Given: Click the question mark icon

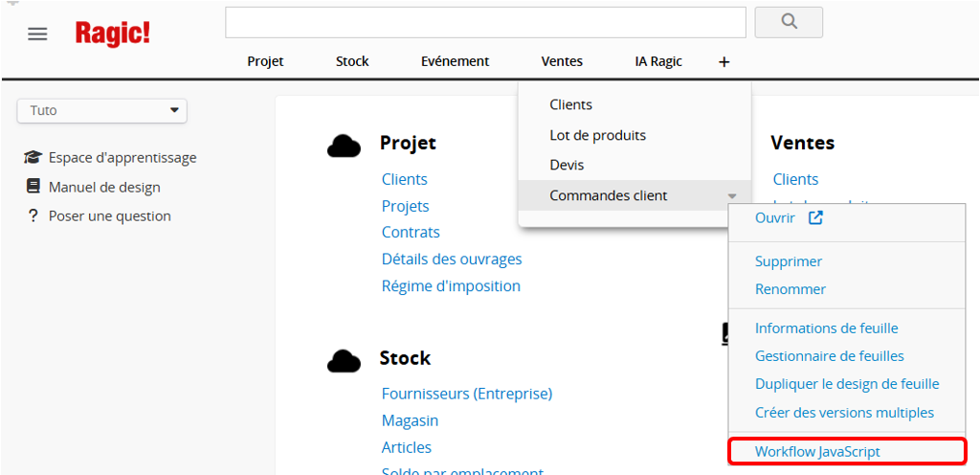Looking at the screenshot, I should (33, 216).
